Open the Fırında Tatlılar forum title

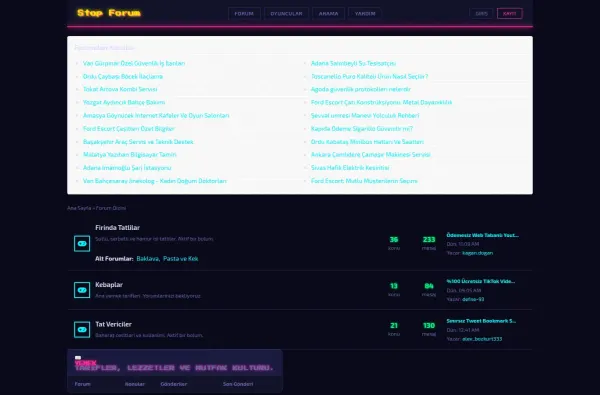point(117,227)
